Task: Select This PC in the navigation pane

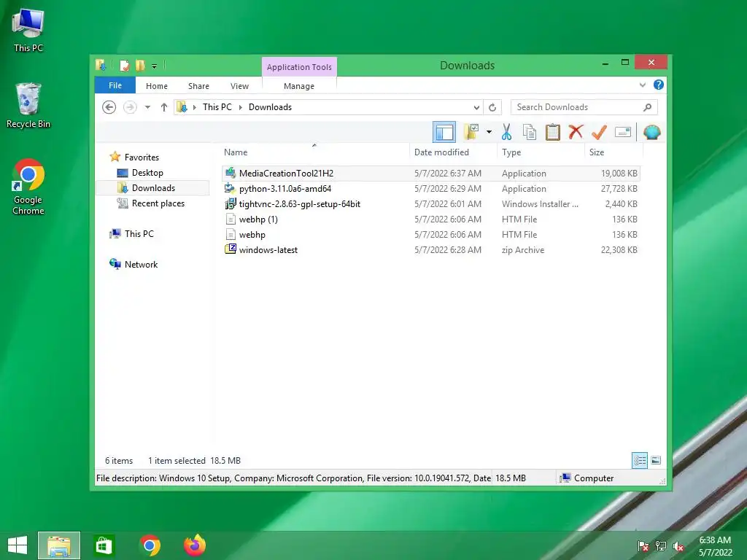Action: [139, 234]
